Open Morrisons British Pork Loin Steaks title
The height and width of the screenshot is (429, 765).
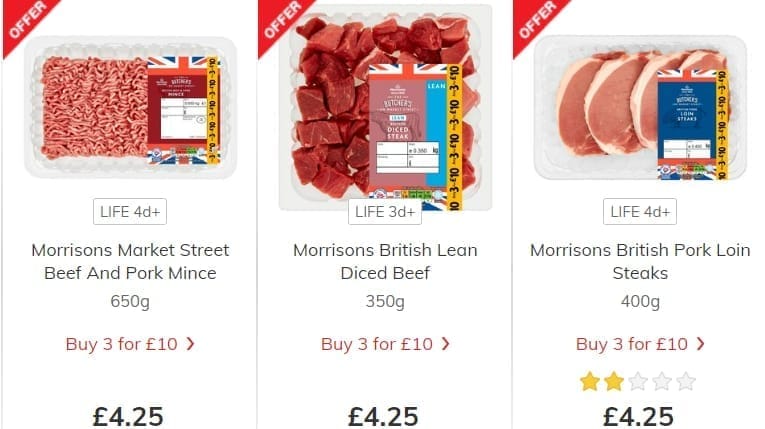point(640,262)
